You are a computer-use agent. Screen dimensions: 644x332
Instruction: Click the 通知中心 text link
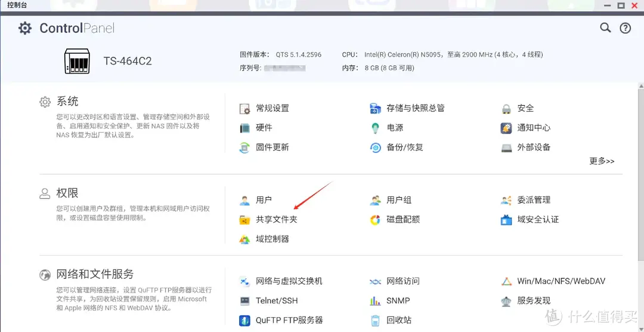[534, 128]
